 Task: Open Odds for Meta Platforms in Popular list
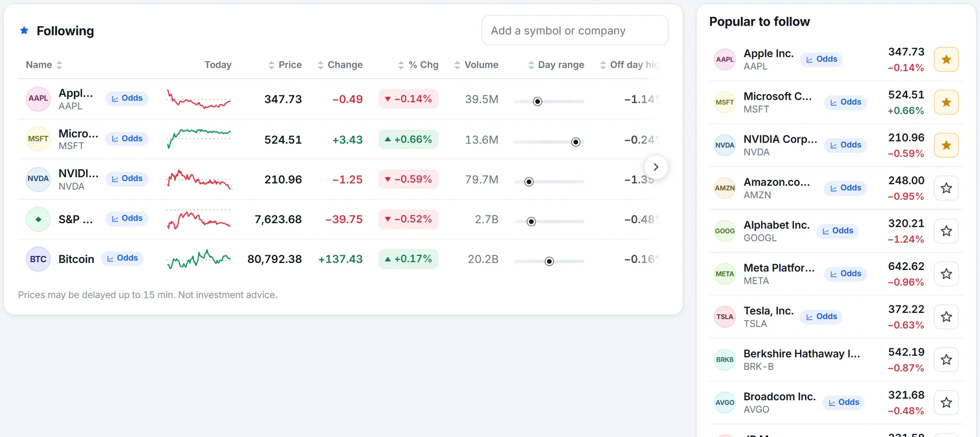[x=846, y=274]
